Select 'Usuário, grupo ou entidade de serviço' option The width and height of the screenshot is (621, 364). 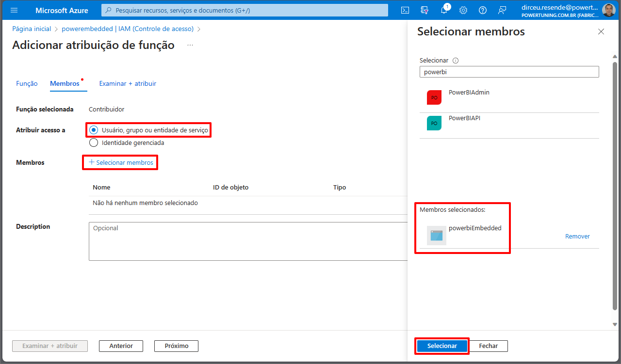tap(94, 130)
